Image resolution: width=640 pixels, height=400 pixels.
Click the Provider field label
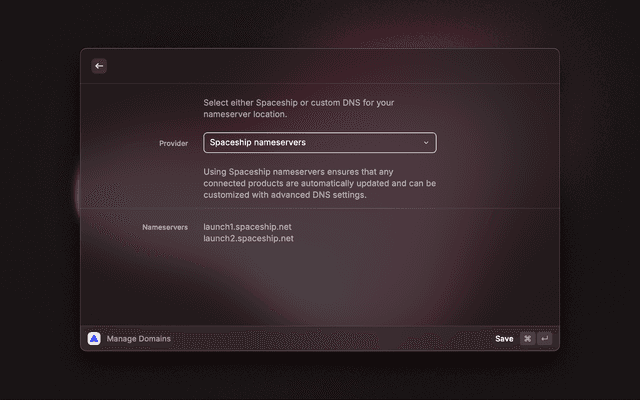pyautogui.click(x=173, y=144)
